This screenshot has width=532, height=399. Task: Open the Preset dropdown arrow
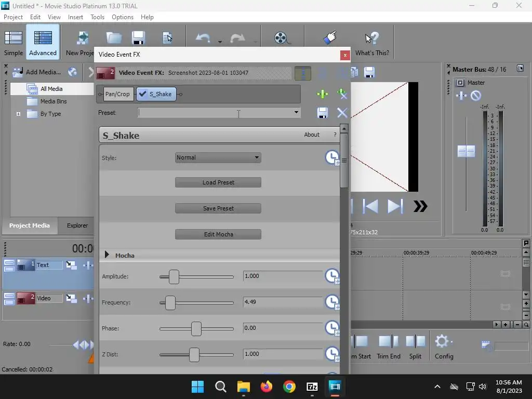click(x=296, y=112)
